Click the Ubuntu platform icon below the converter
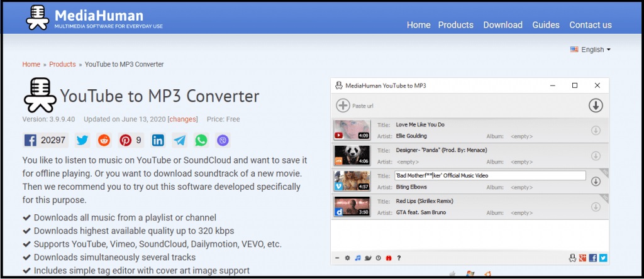Image resolution: width=644 pixels, height=279 pixels. (x=488, y=275)
